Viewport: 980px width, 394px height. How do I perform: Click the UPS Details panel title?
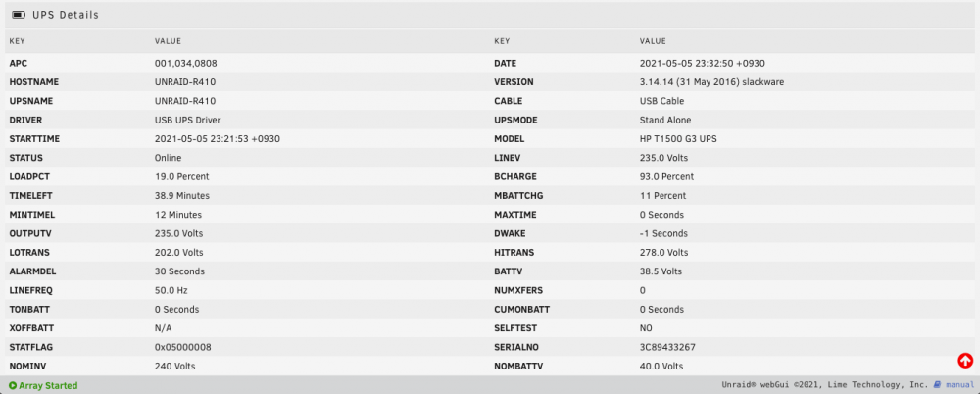point(66,15)
